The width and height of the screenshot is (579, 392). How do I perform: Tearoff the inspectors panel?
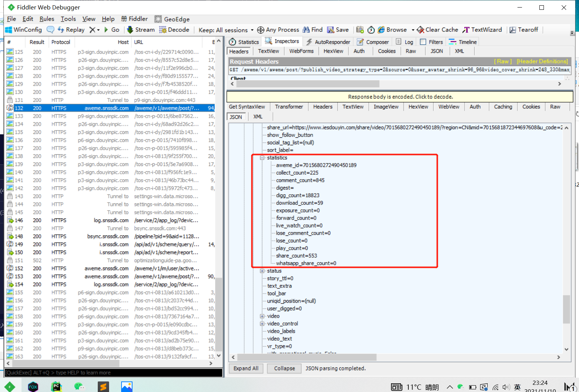(x=524, y=30)
